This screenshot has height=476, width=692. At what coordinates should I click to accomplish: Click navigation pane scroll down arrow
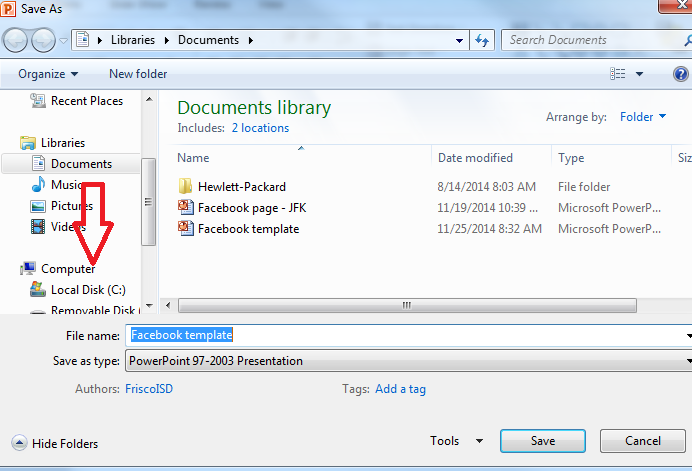[x=149, y=305]
